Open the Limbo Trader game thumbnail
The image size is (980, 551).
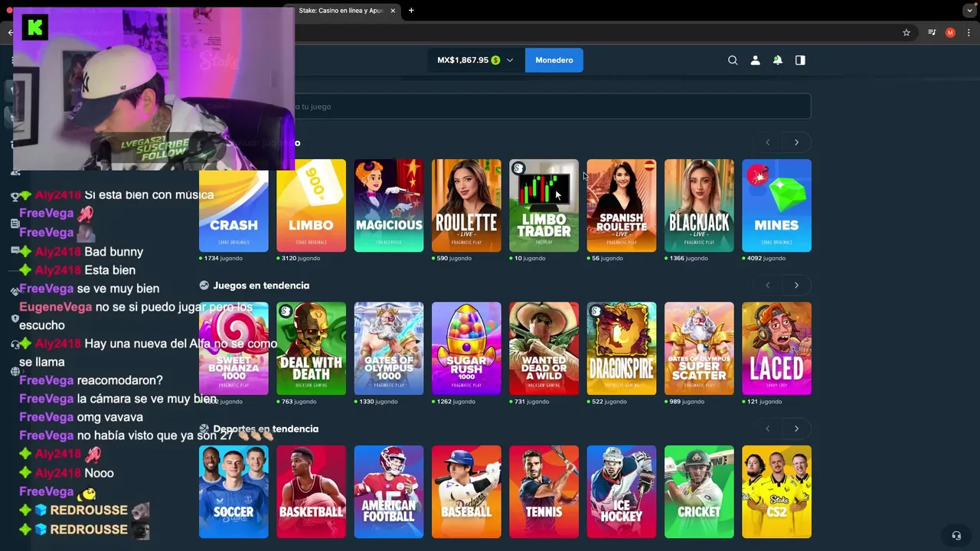coord(544,205)
